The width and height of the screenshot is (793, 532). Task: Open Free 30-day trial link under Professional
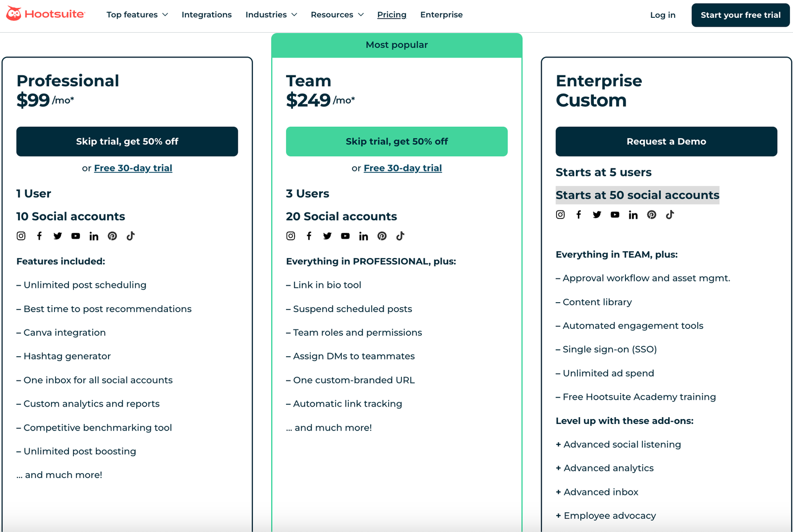click(x=133, y=168)
